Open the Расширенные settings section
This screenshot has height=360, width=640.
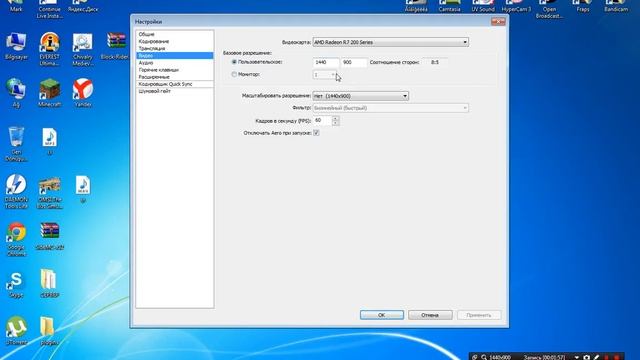tap(174, 77)
